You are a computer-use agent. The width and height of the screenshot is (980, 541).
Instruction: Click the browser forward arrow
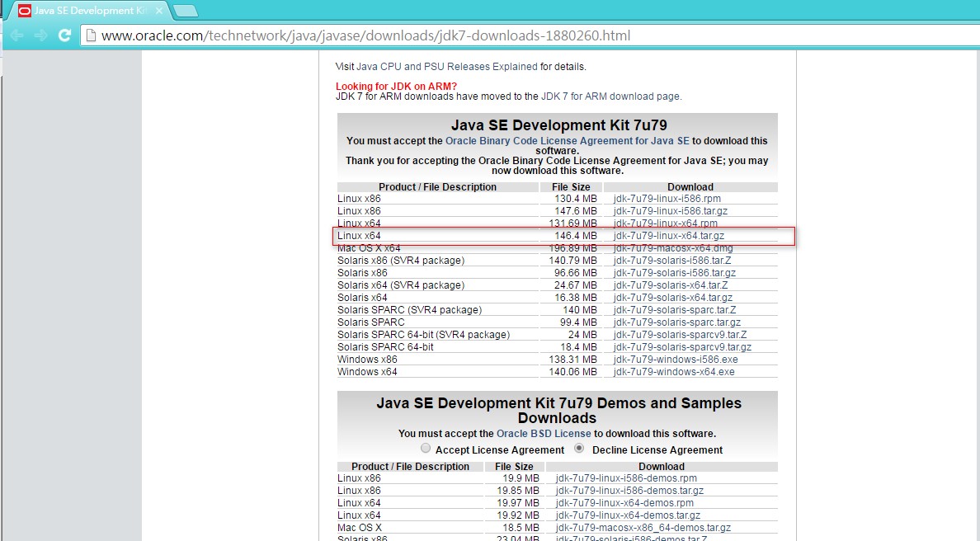pyautogui.click(x=40, y=35)
